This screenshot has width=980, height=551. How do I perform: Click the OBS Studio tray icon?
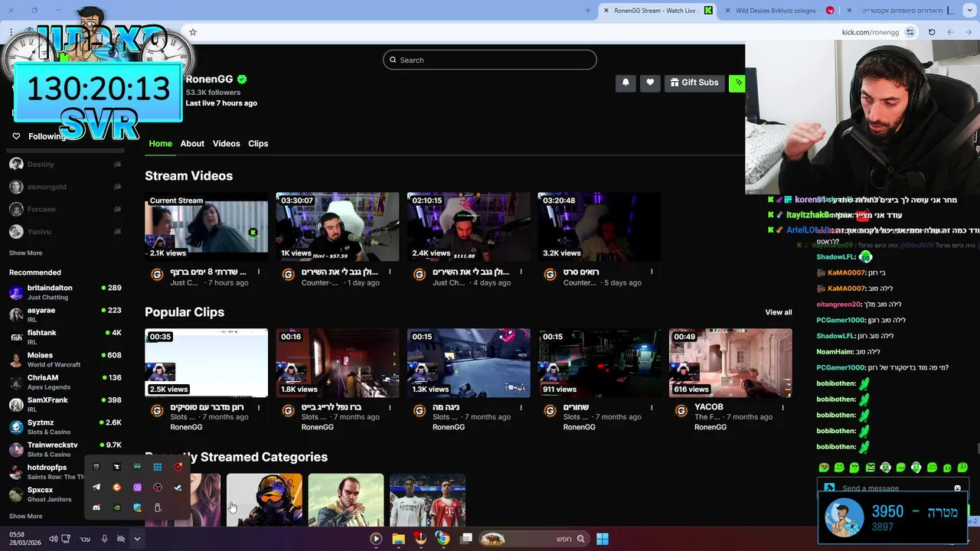point(158,487)
